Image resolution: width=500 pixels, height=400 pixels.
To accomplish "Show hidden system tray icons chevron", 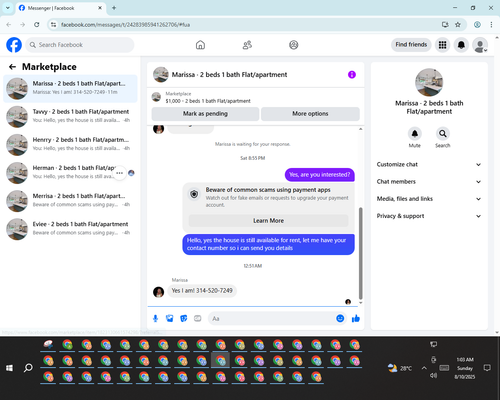I will point(424,368).
